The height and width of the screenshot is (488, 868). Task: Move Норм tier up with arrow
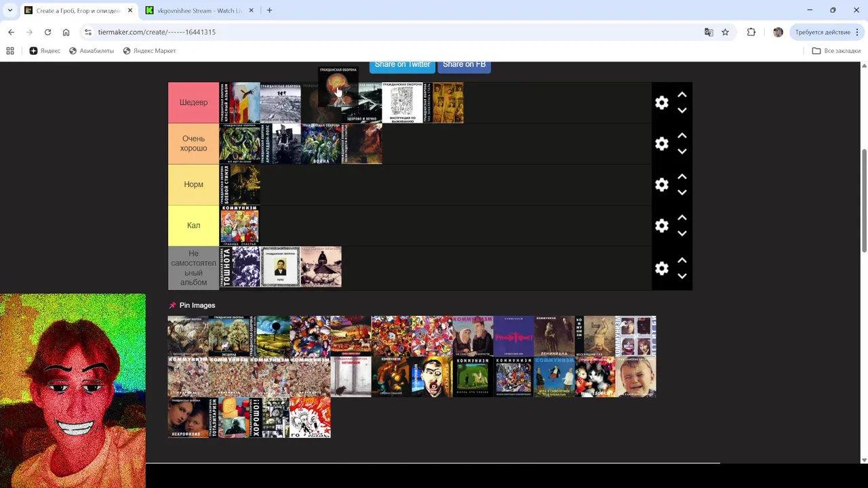[x=682, y=177]
